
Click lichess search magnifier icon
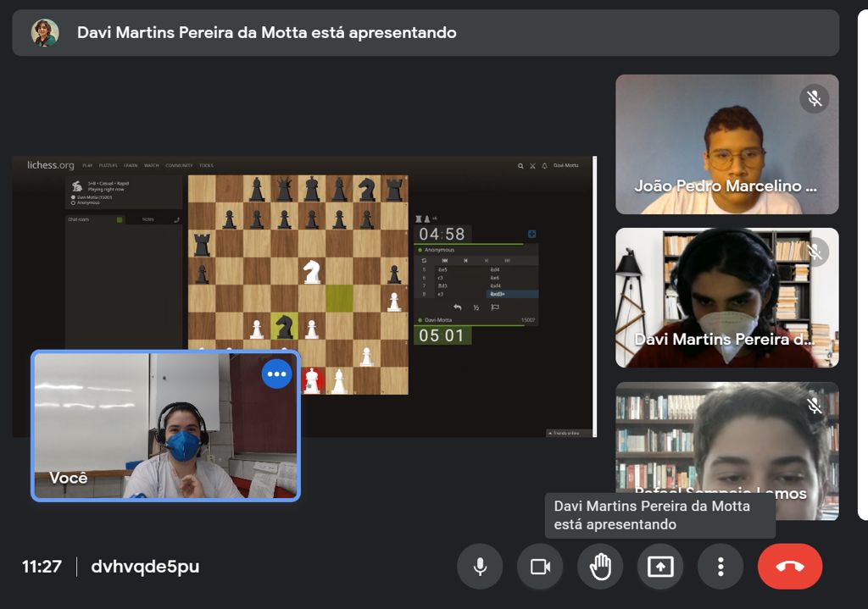[520, 166]
